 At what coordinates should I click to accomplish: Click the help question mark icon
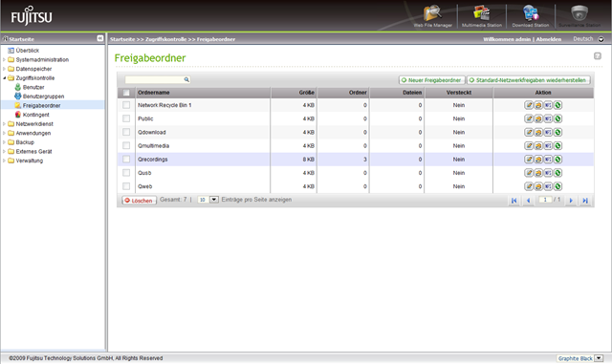pos(597,56)
